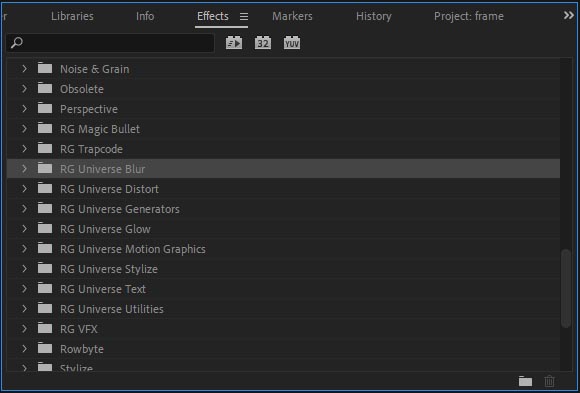The image size is (580, 393).
Task: Click the RG Trapcode folder icon
Action: pos(45,148)
